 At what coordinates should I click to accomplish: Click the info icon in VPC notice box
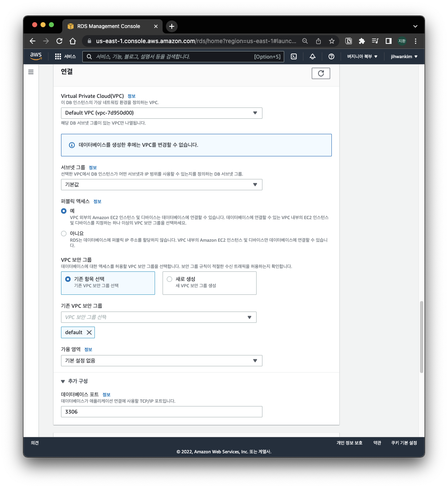pyautogui.click(x=72, y=145)
